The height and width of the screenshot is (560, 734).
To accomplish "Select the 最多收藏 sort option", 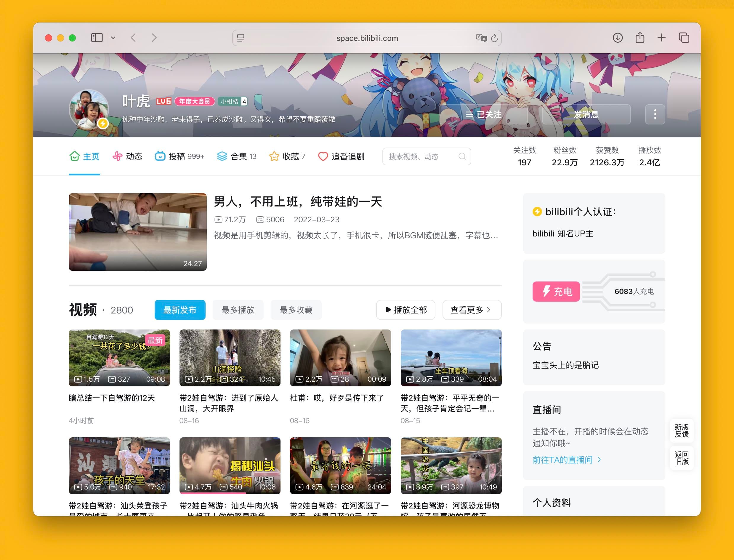I will [296, 310].
